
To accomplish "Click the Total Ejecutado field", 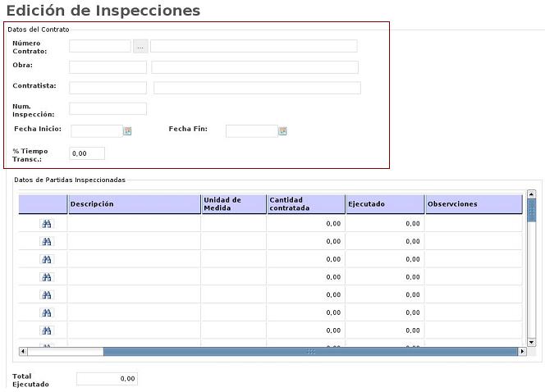I will point(107,379).
